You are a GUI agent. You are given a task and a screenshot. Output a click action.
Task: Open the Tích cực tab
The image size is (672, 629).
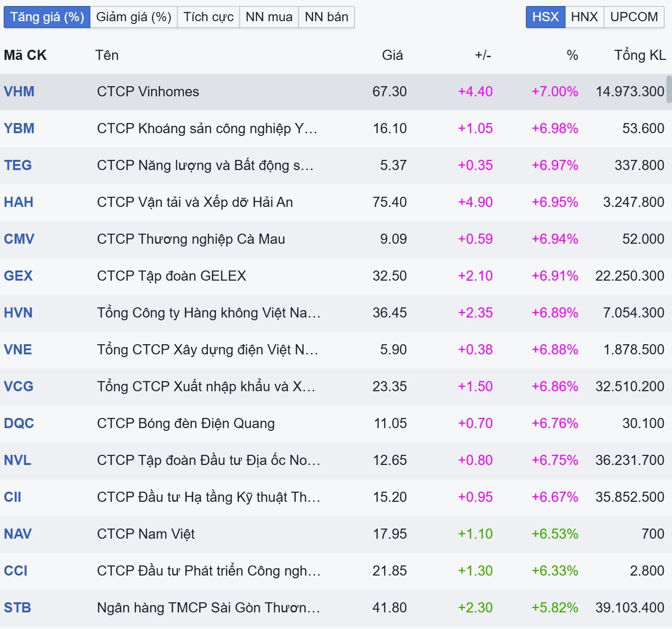(208, 17)
